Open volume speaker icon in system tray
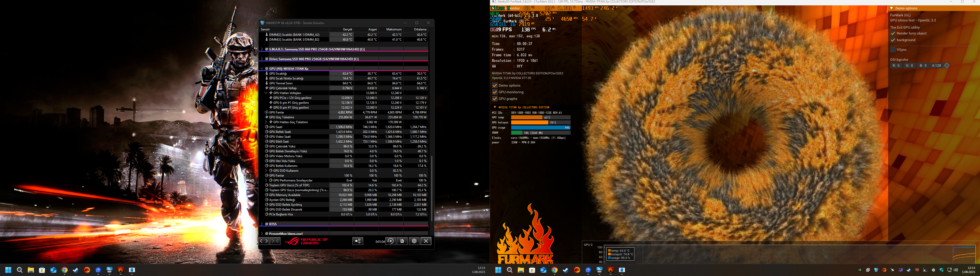 956,270
